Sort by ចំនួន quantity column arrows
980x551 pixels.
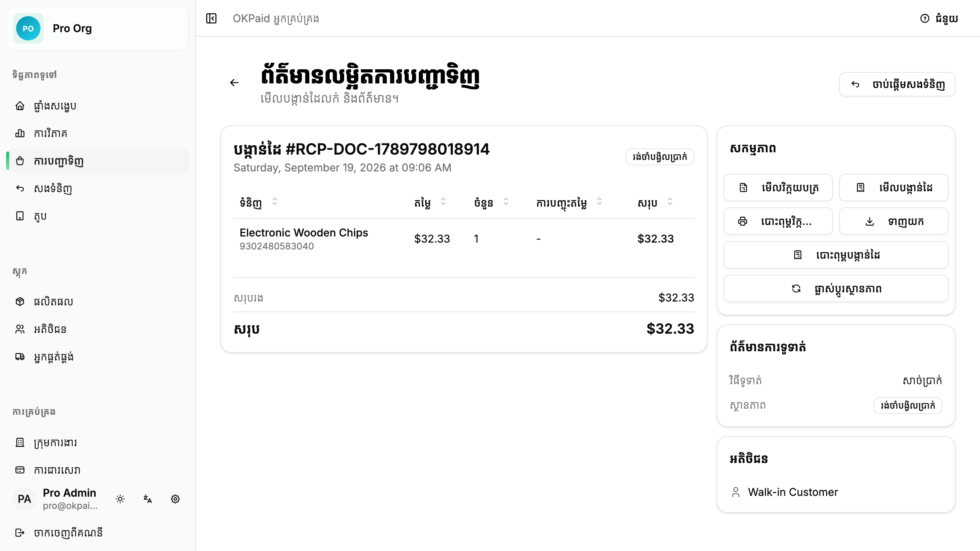click(x=506, y=202)
